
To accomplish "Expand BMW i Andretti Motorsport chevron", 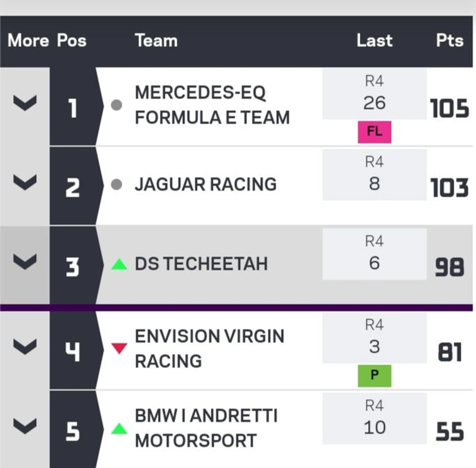I will [x=25, y=426].
